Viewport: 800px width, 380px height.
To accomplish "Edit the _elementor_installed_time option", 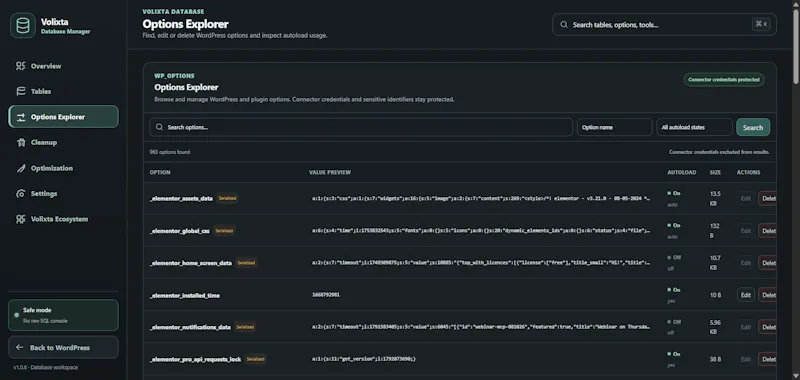I will 745,295.
